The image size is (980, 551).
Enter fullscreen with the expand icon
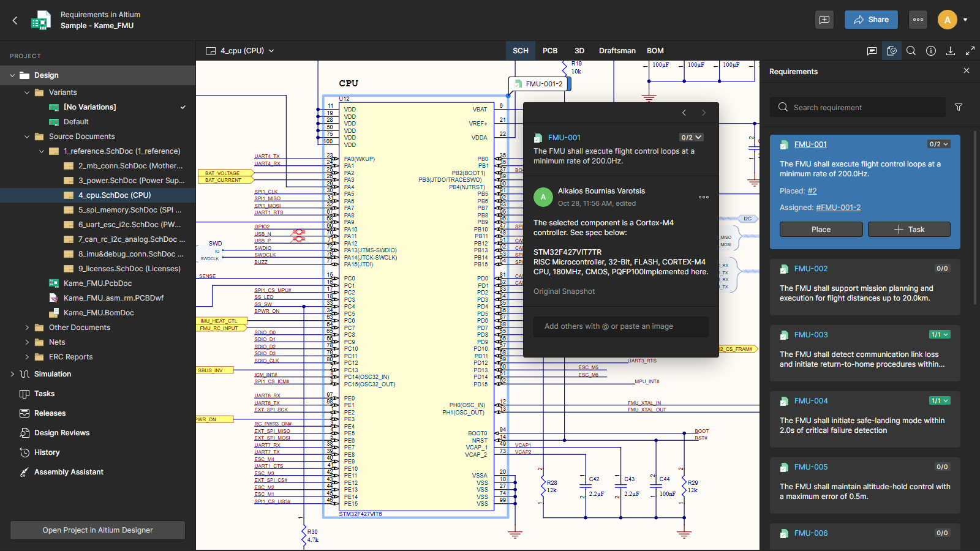(970, 51)
